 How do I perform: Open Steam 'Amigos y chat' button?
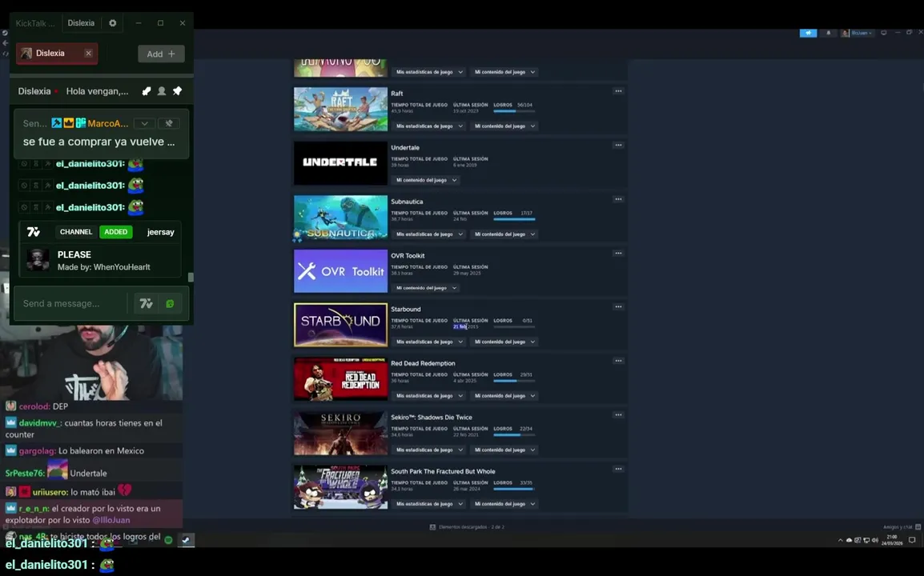coord(902,527)
